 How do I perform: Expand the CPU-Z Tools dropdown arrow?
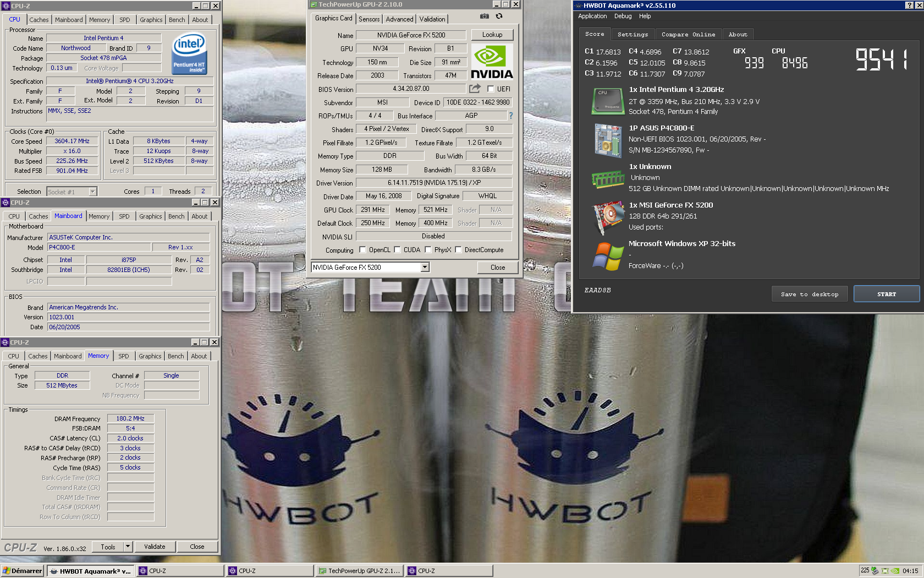click(128, 547)
